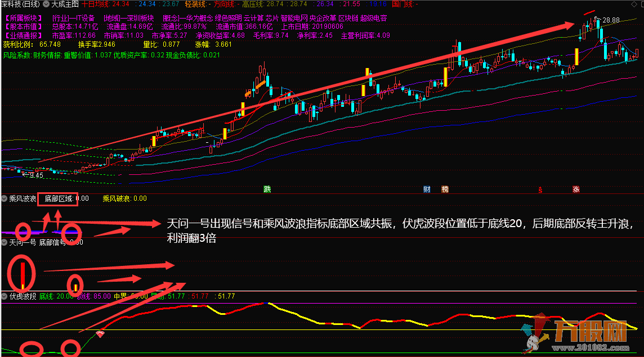
Task: Click the 十日均线 24.34 indicator value
Action: [x=106, y=4]
